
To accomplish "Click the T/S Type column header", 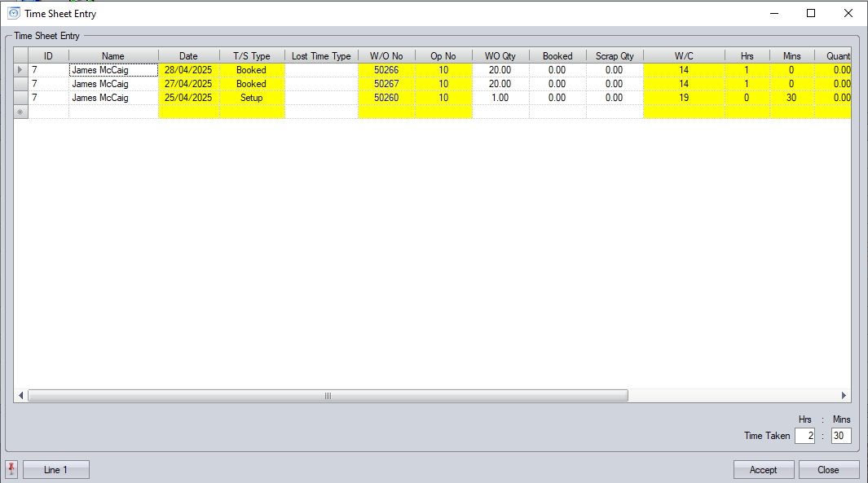I will pos(251,56).
